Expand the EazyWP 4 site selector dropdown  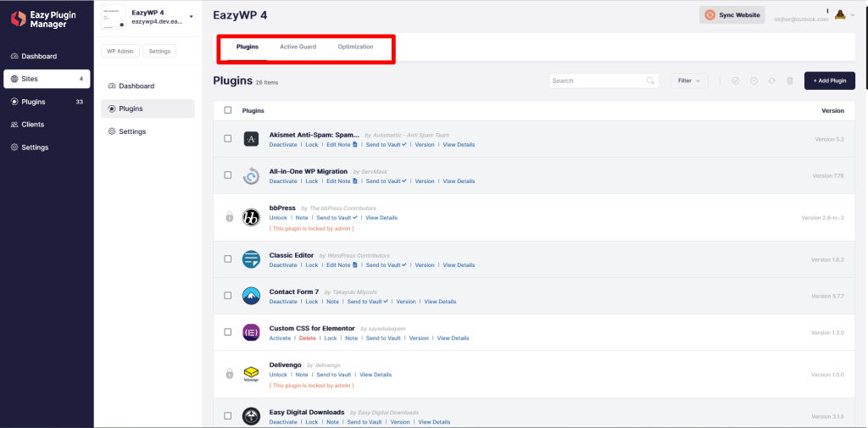[191, 17]
